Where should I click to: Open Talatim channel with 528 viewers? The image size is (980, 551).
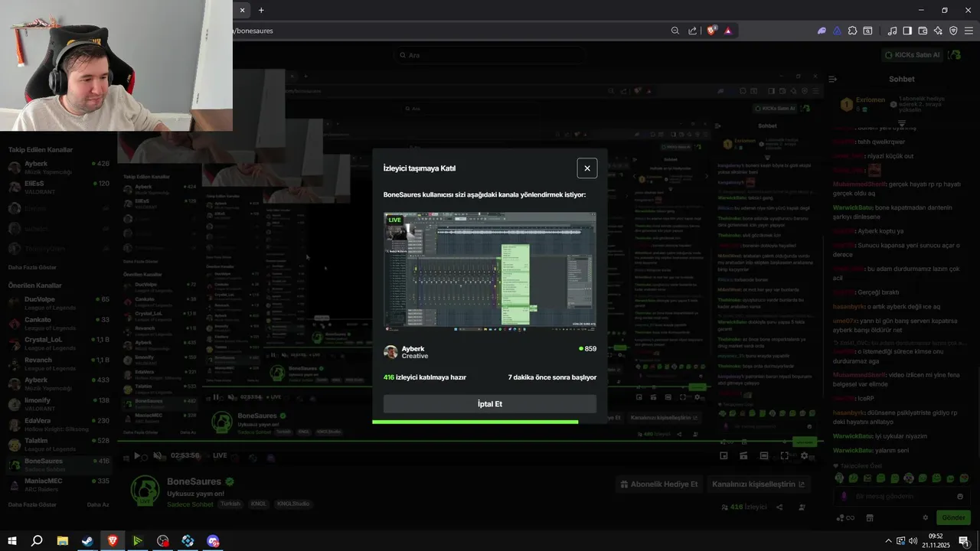coord(58,445)
